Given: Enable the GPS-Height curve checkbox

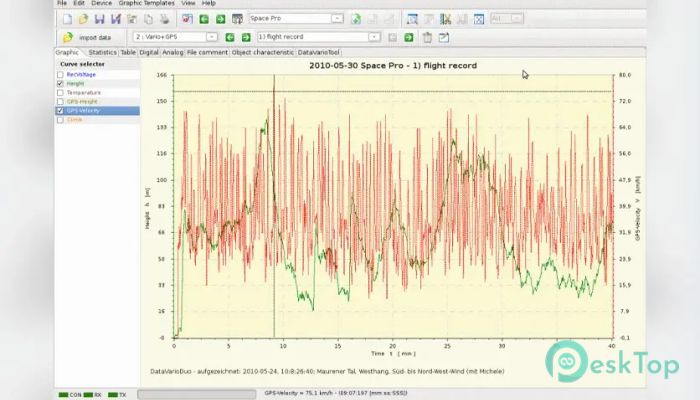Looking at the screenshot, I should (x=60, y=102).
